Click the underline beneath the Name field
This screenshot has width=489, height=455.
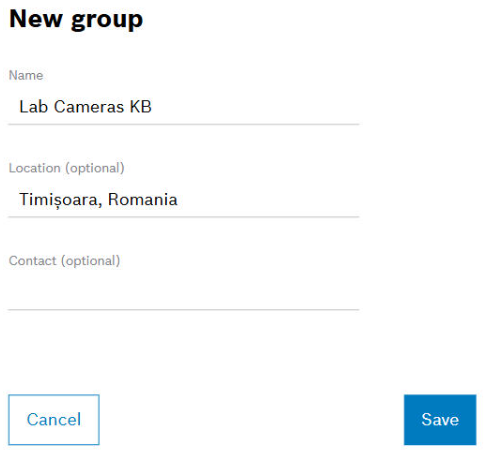[184, 124]
